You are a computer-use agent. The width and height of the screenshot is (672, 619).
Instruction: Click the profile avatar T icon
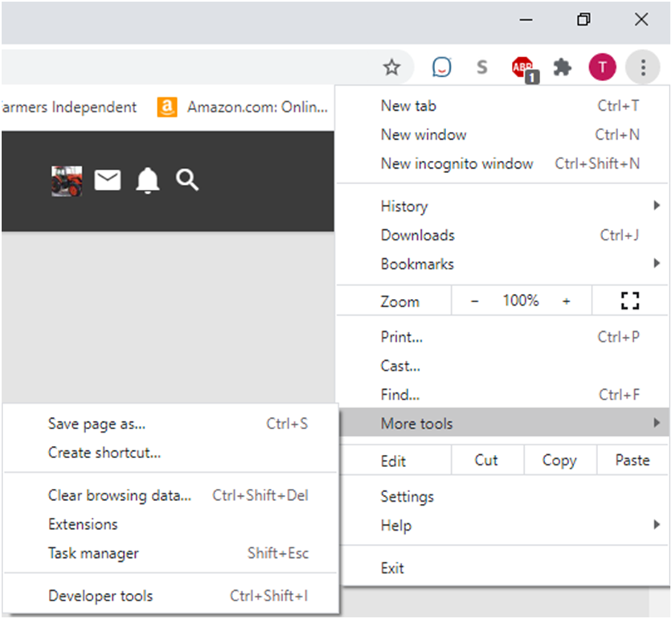coord(602,68)
